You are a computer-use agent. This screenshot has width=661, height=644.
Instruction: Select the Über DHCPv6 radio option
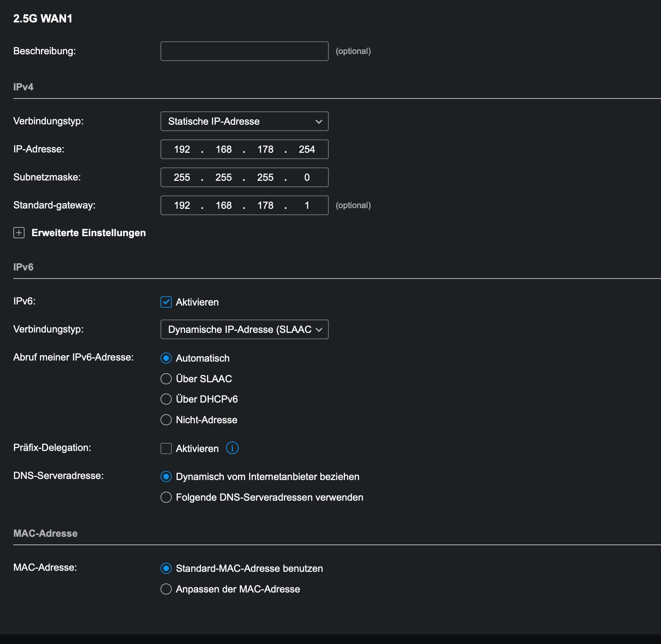pyautogui.click(x=166, y=399)
